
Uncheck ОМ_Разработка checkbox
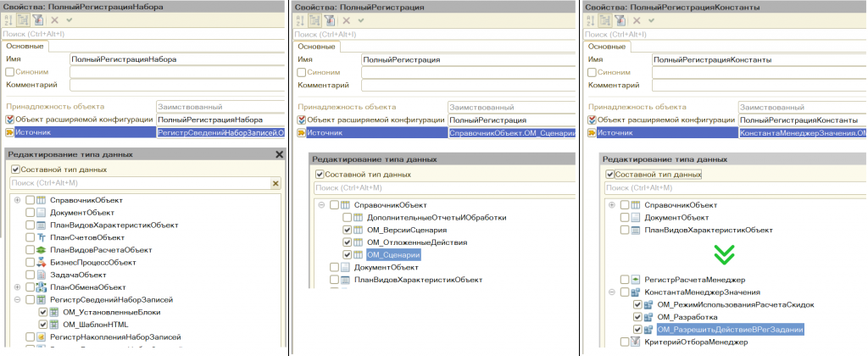(x=637, y=317)
